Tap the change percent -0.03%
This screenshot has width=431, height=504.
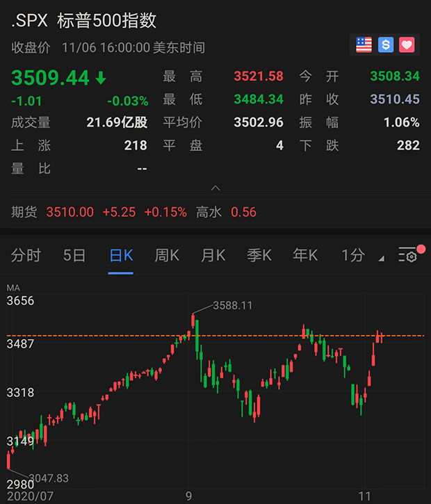coord(128,101)
